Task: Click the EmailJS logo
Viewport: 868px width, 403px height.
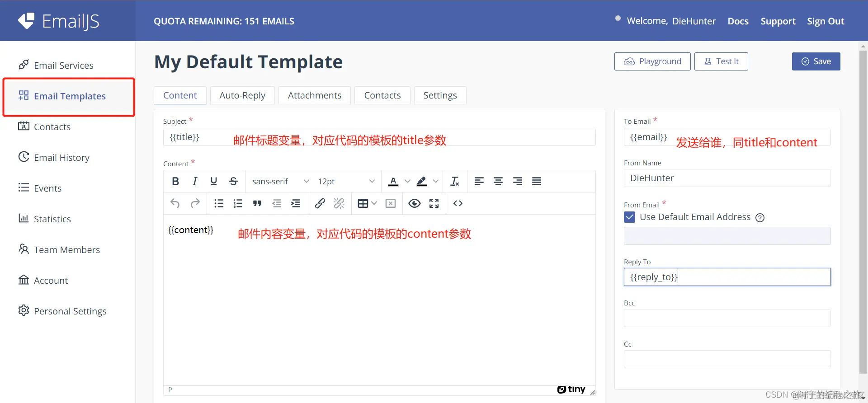Action: point(59,21)
